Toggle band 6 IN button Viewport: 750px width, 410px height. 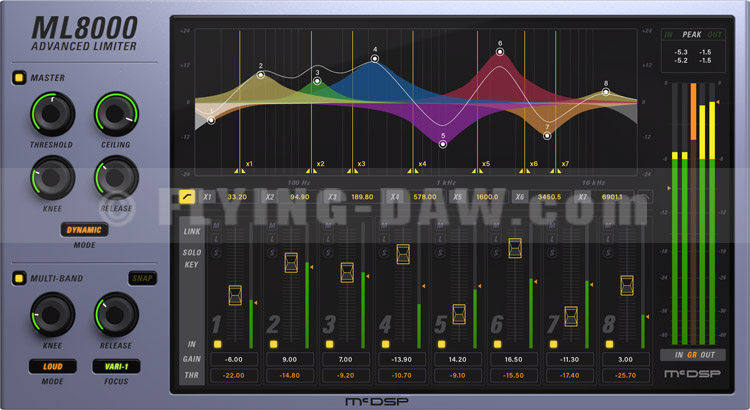coord(497,344)
